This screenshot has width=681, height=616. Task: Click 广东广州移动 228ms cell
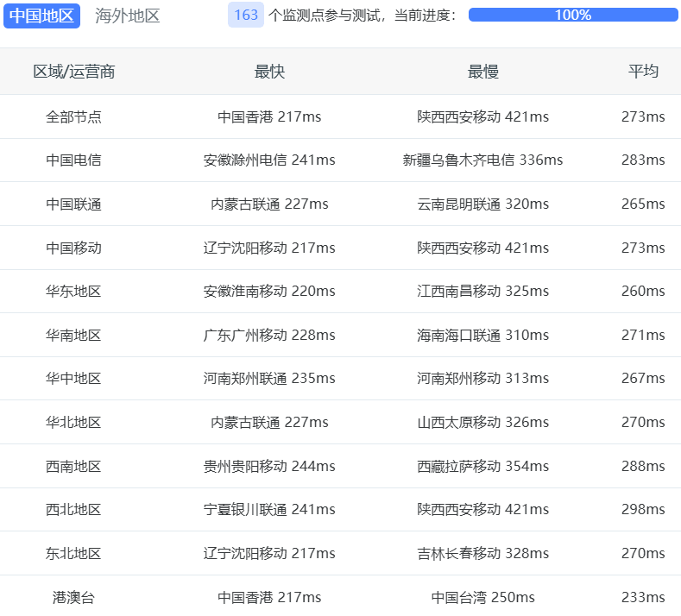tap(269, 335)
